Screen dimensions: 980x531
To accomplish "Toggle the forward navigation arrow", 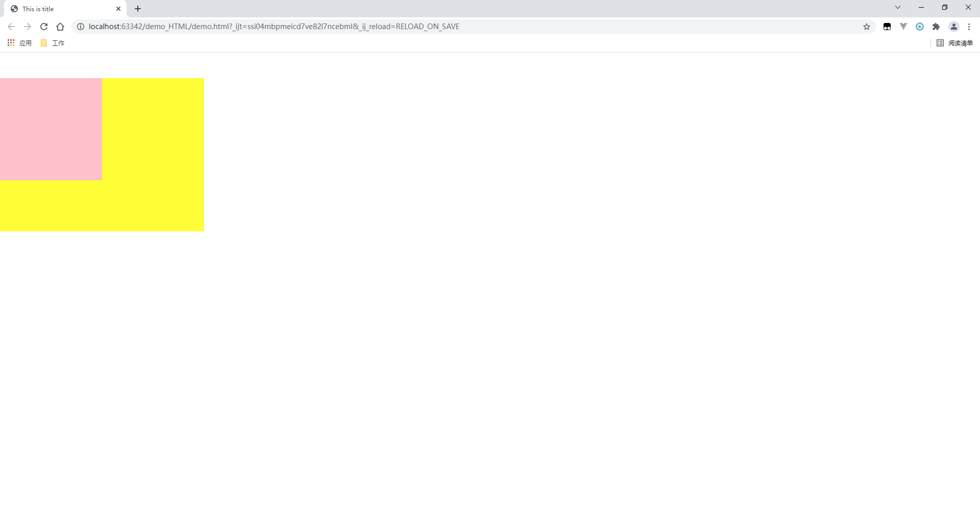I will click(x=28, y=26).
